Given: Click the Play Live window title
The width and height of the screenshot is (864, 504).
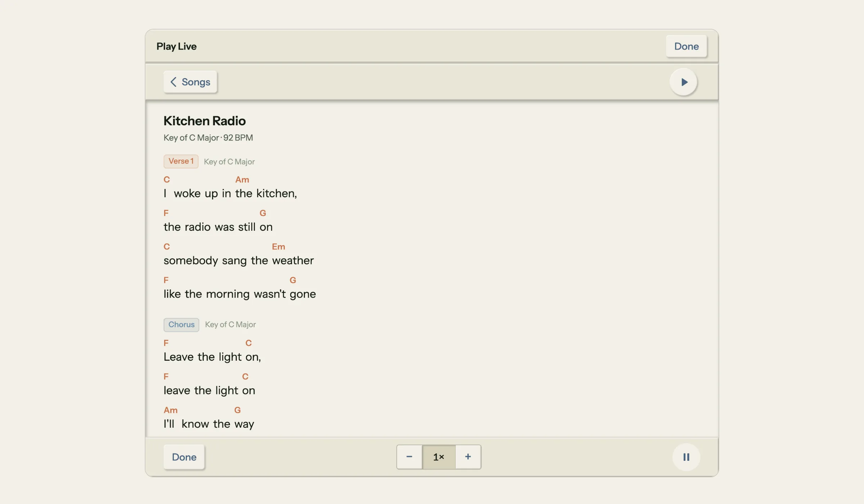Looking at the screenshot, I should click(x=176, y=46).
